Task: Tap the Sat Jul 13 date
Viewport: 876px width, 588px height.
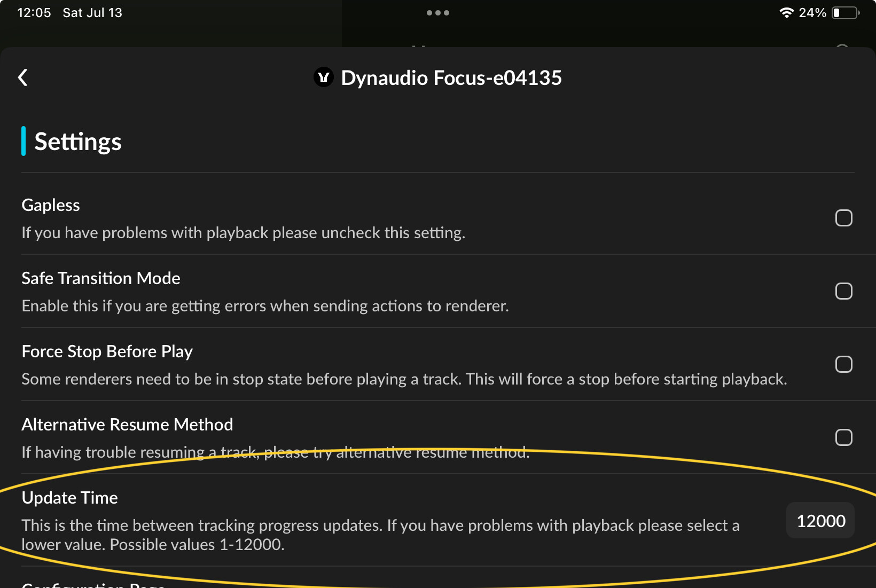Action: [92, 13]
